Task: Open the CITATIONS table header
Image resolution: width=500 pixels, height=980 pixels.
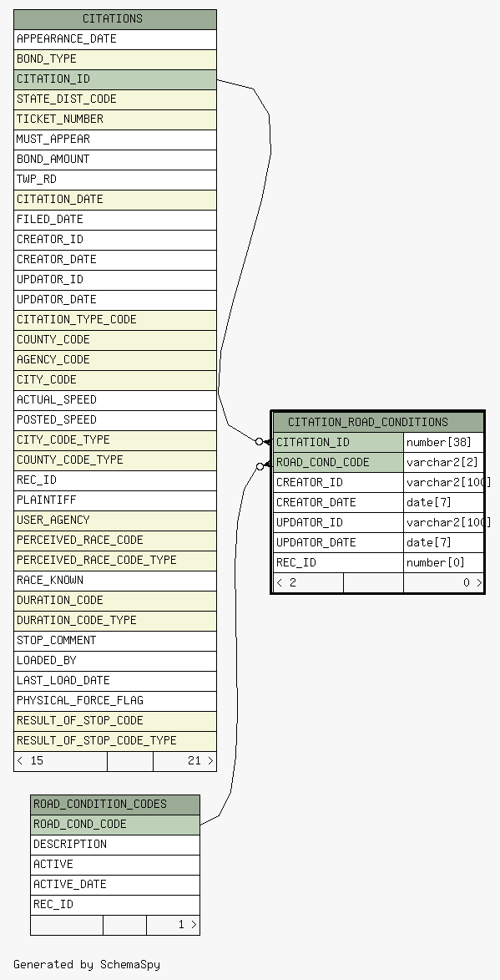Action: pyautogui.click(x=115, y=19)
